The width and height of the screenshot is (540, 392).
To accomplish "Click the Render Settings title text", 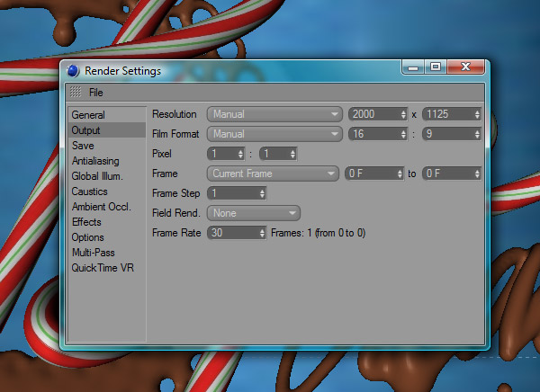I will 123,71.
